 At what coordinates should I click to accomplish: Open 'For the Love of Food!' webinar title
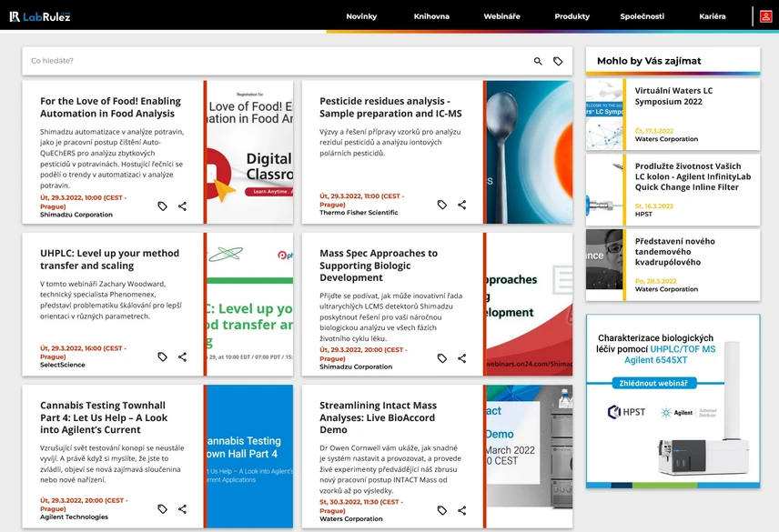pyautogui.click(x=110, y=107)
